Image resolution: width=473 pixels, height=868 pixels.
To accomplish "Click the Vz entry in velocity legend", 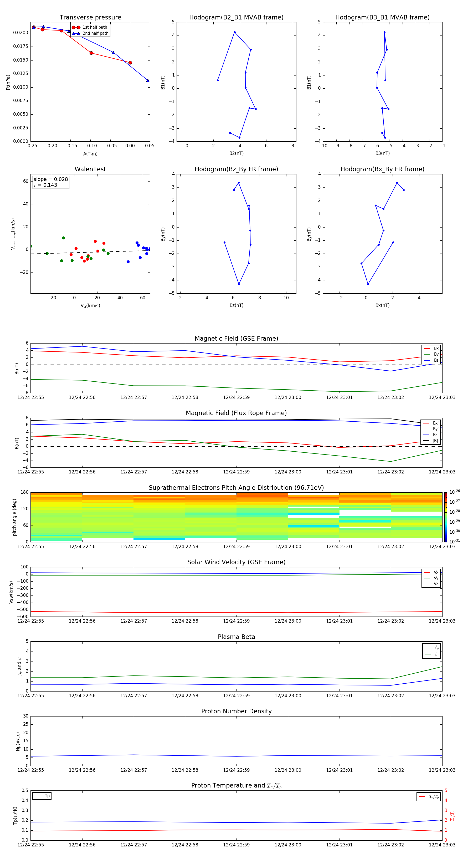I will [x=431, y=584].
